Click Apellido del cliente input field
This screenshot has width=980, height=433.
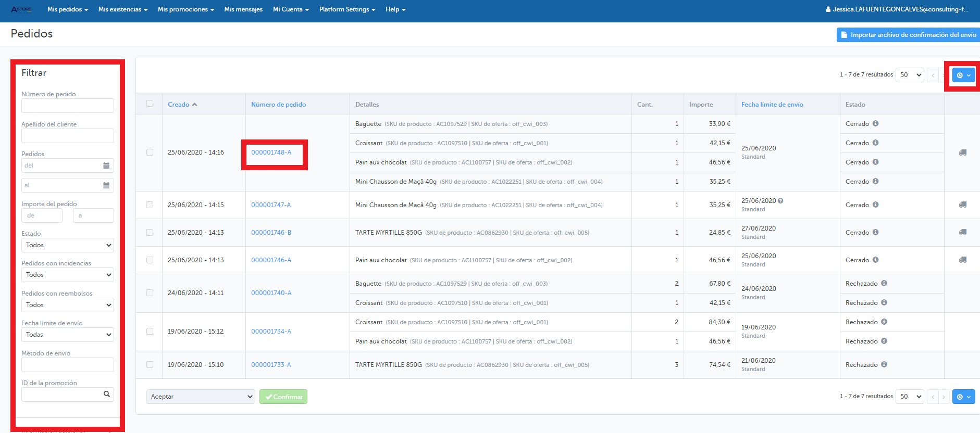point(68,136)
